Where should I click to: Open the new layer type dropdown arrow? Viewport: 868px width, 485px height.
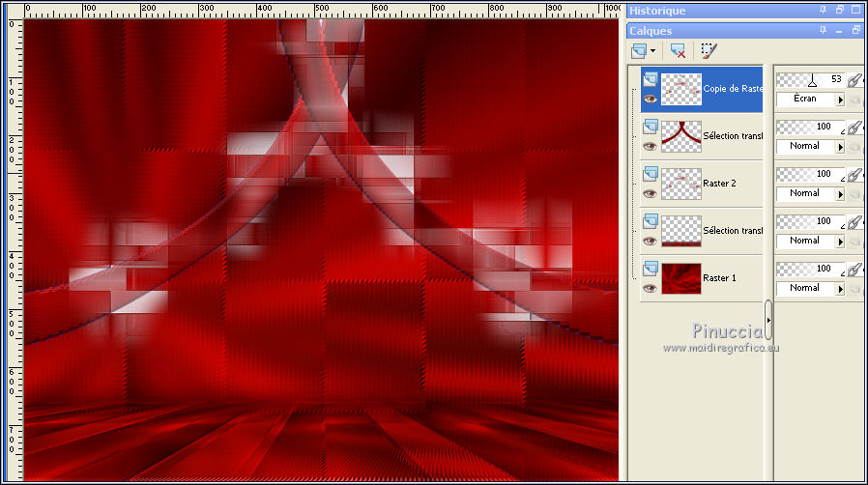point(653,51)
